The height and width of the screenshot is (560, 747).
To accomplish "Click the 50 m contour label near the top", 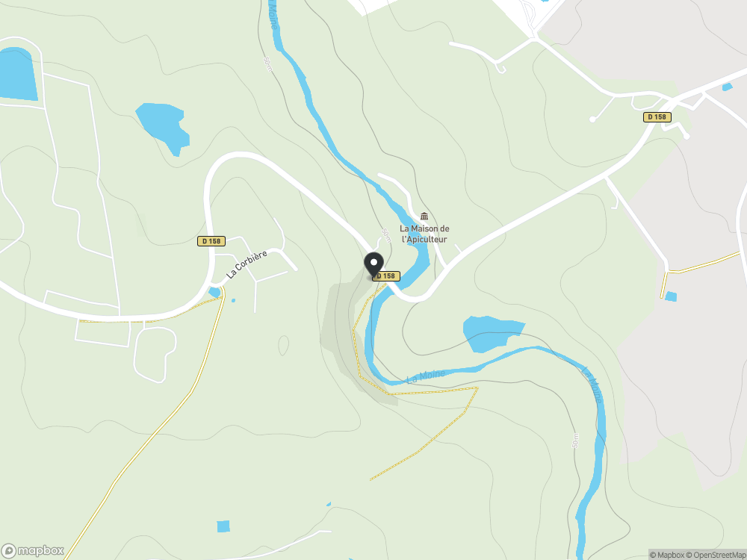I will click(x=267, y=63).
